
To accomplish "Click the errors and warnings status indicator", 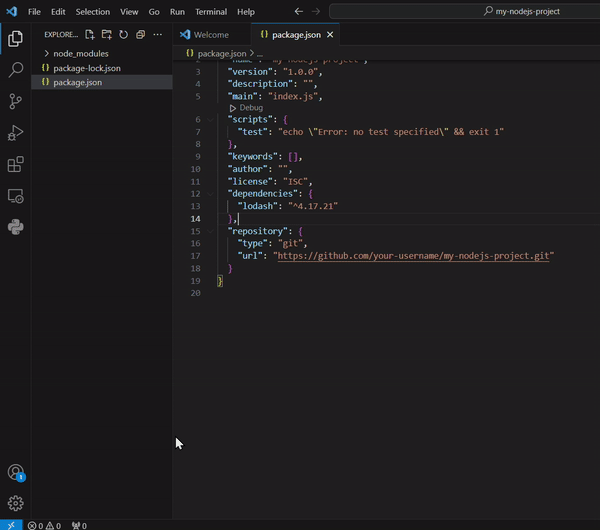I will [44, 525].
